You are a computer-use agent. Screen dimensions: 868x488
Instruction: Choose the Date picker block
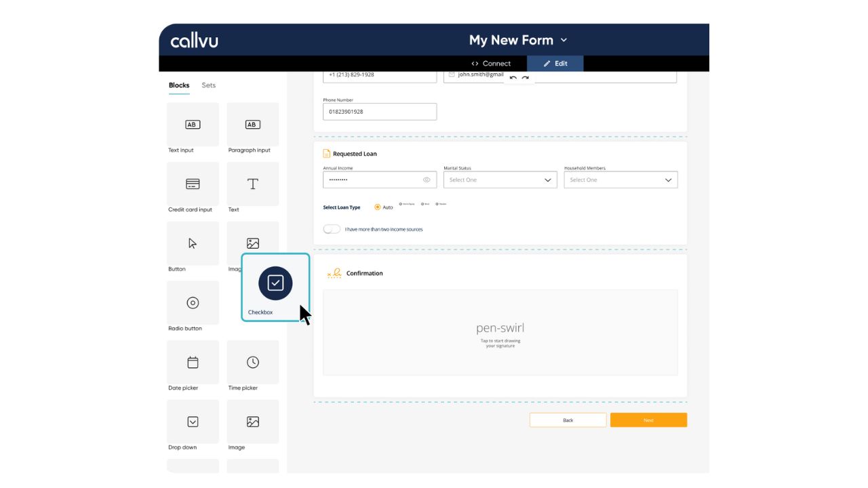click(x=193, y=363)
